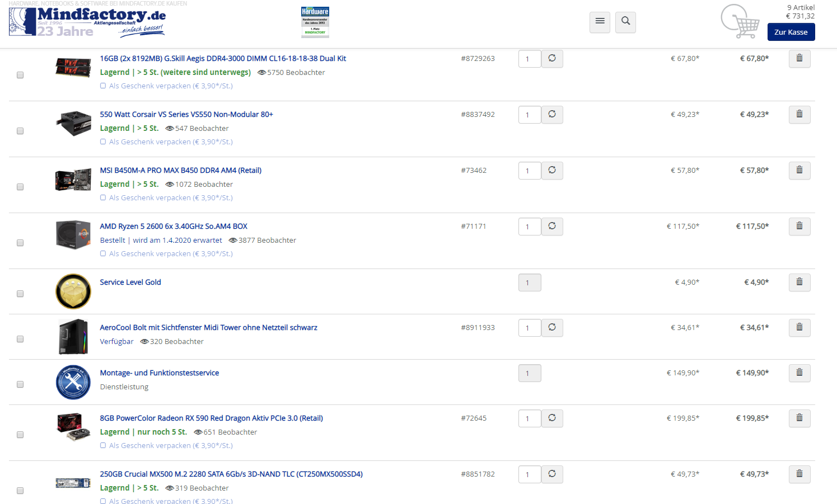The height and width of the screenshot is (504, 837).
Task: Enable gift wrapping for G.Skill Aegis DDR4
Action: coord(103,86)
